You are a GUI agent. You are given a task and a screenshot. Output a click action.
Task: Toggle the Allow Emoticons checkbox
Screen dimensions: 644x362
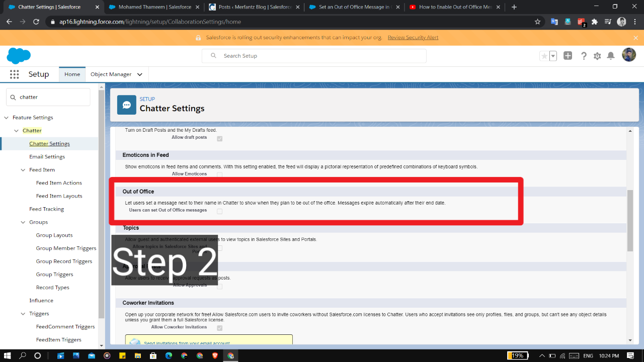point(219,175)
